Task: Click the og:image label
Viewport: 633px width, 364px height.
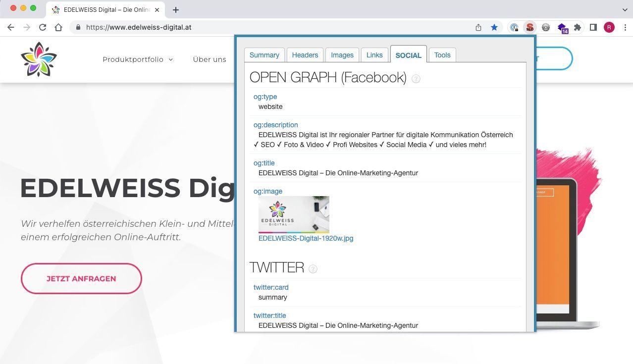Action: [268, 191]
